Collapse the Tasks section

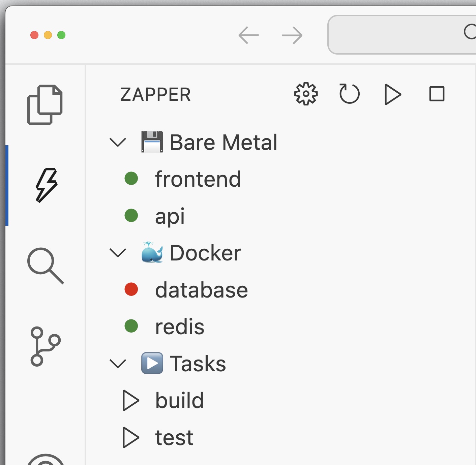(x=118, y=364)
